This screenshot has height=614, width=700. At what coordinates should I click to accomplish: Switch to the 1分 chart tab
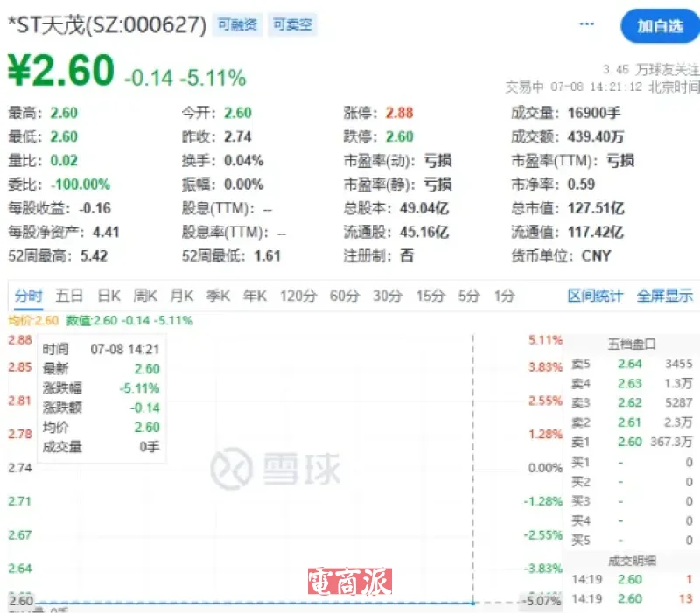click(505, 296)
